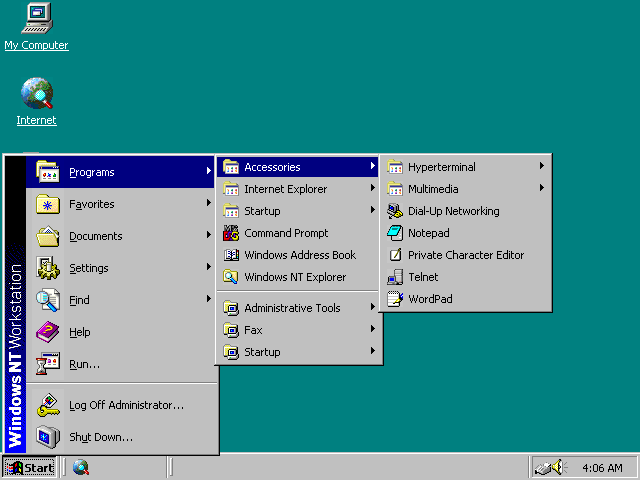Click Windows Address Book label text
The width and height of the screenshot is (640, 480).
click(300, 255)
